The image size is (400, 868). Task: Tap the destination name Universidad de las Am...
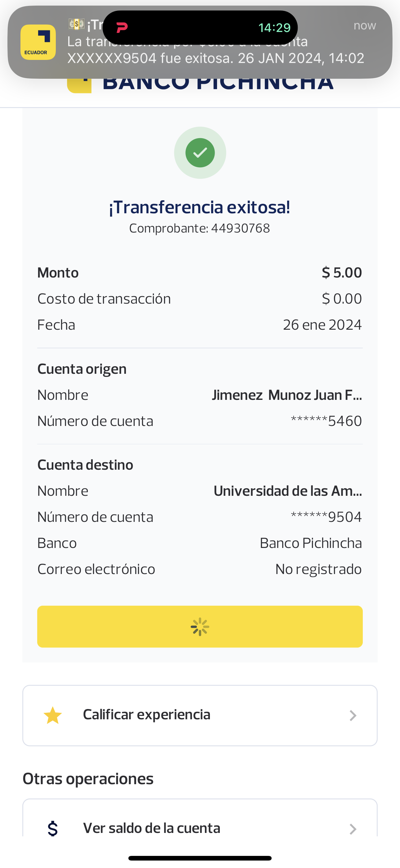(x=287, y=491)
